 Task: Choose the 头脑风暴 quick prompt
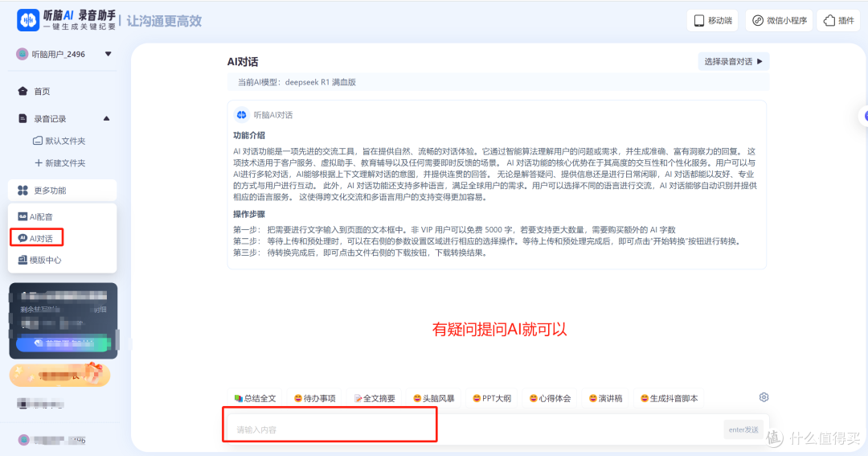click(x=433, y=398)
